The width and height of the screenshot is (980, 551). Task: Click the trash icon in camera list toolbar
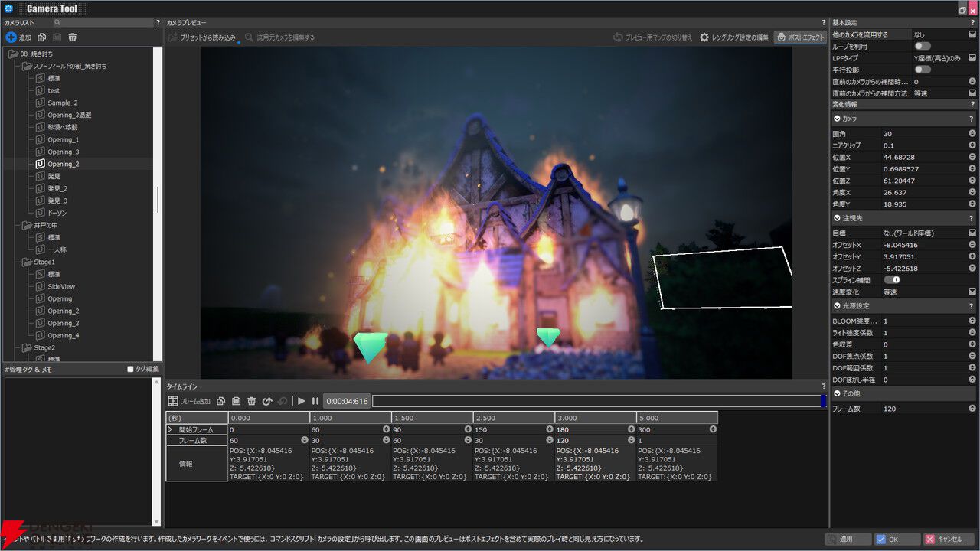pos(72,37)
